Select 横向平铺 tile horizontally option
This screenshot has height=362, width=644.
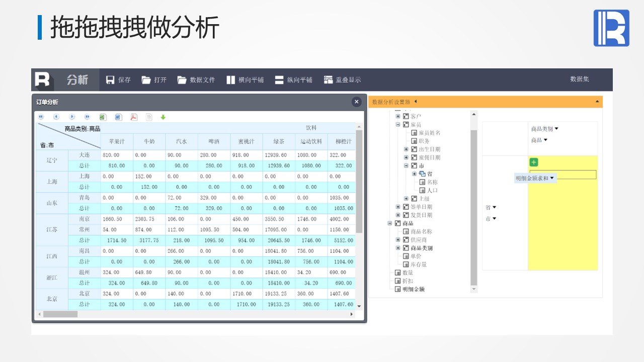point(245,80)
